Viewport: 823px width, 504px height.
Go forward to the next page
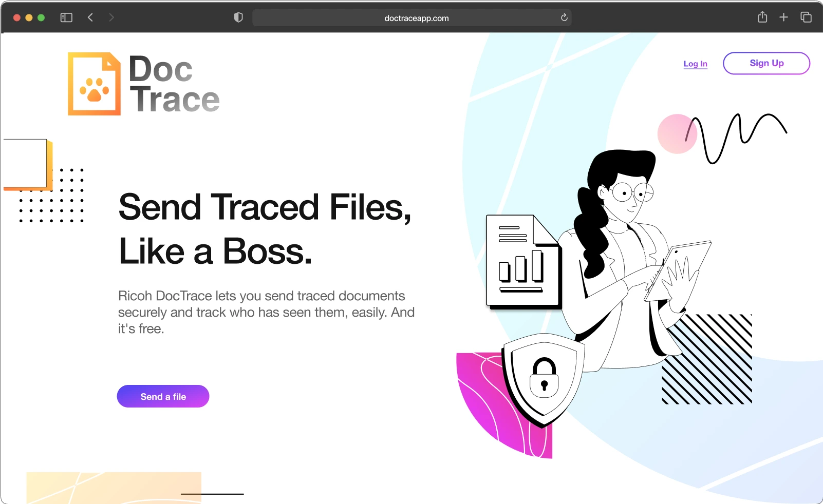click(x=111, y=17)
